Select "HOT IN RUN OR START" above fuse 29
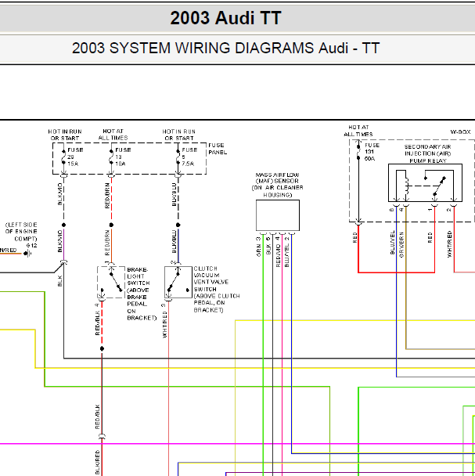 click(65, 135)
